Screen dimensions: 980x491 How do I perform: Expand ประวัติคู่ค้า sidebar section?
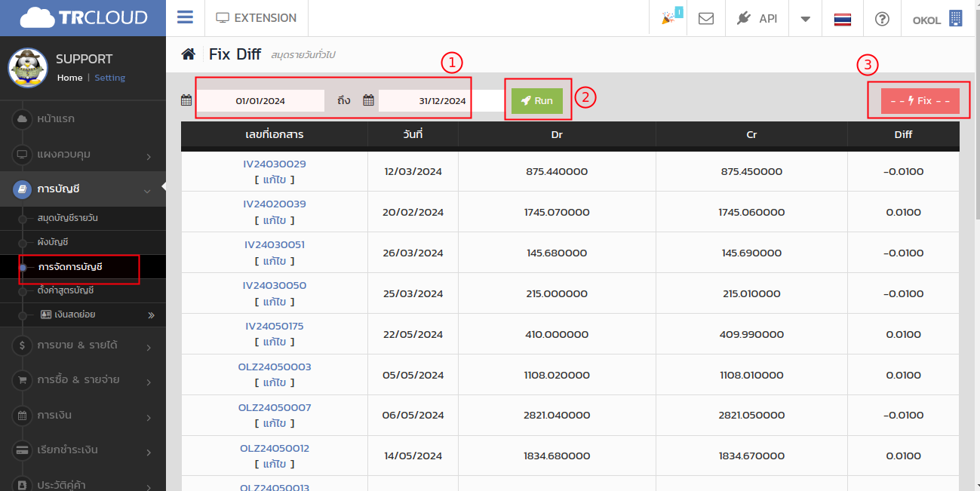point(83,483)
